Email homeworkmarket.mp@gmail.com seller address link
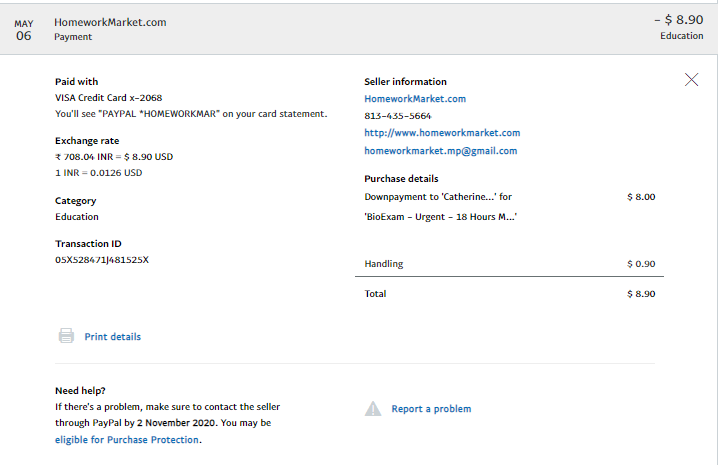Screen dimensions: 720x465 441,151
